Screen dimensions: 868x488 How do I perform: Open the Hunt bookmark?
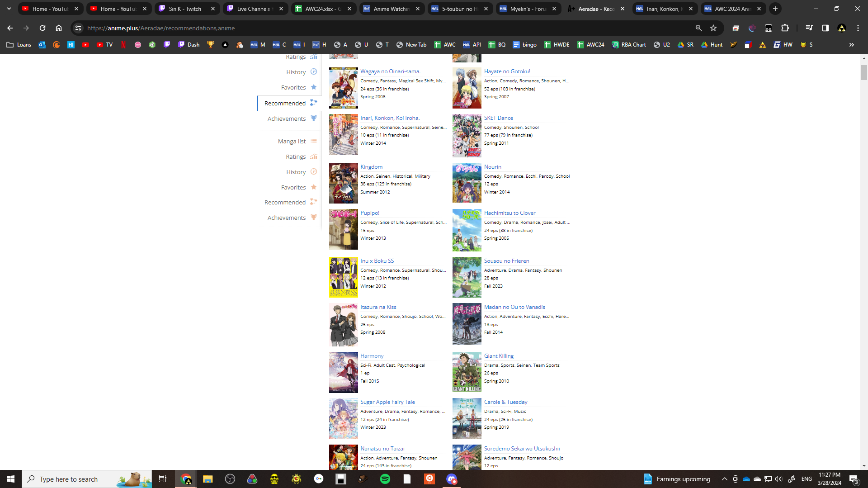pyautogui.click(x=712, y=45)
